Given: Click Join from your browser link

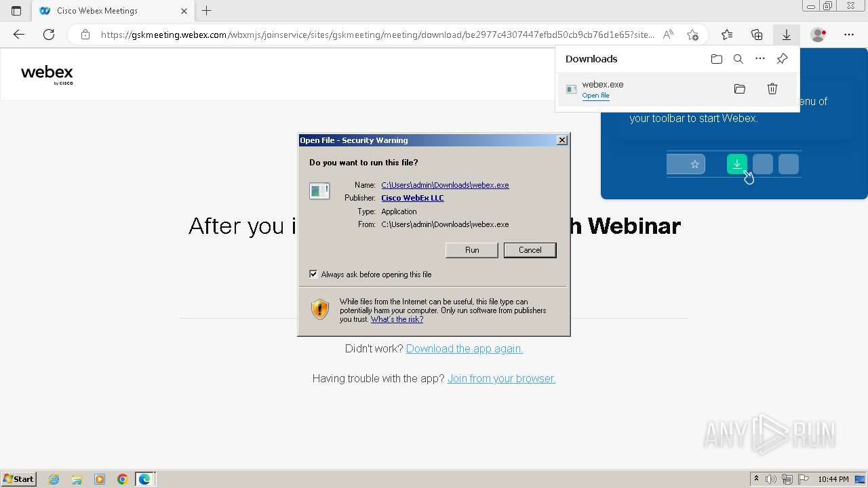Looking at the screenshot, I should [501, 378].
